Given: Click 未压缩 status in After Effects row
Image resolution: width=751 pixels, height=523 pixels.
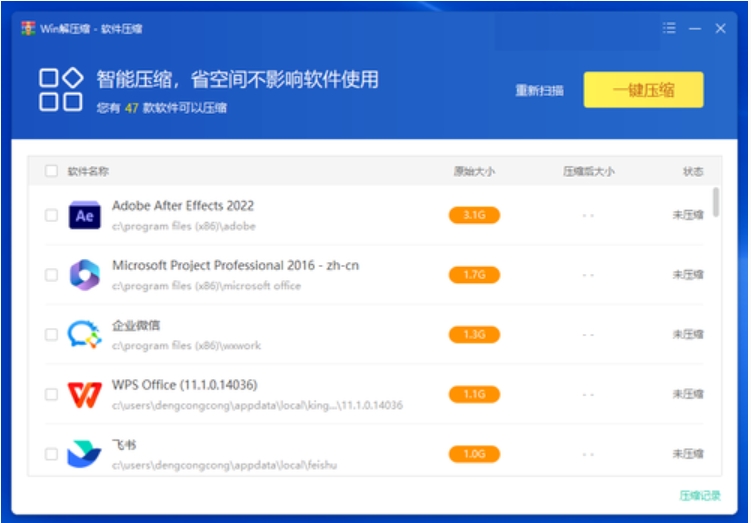Looking at the screenshot, I should [688, 215].
